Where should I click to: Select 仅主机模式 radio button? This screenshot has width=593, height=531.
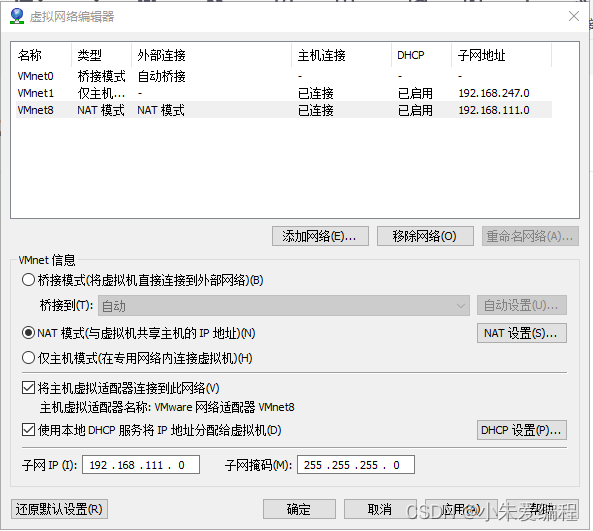[x=28, y=358]
